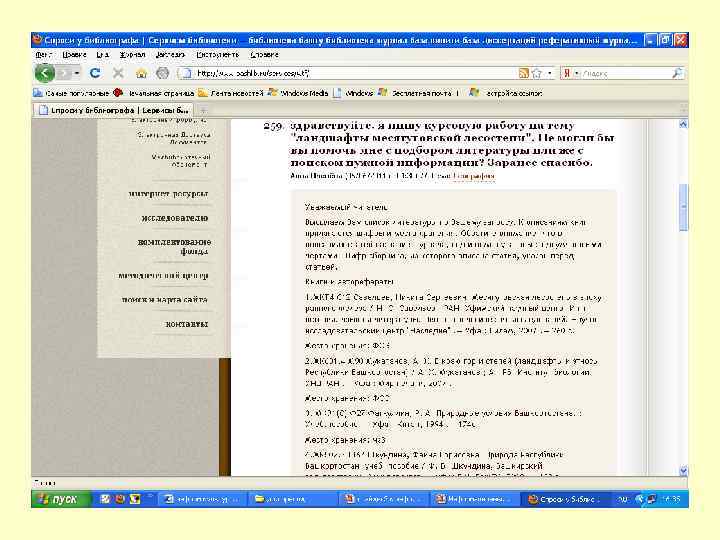The width and height of the screenshot is (720, 540).
Task: Click the magnifier search icon
Action: (677, 73)
